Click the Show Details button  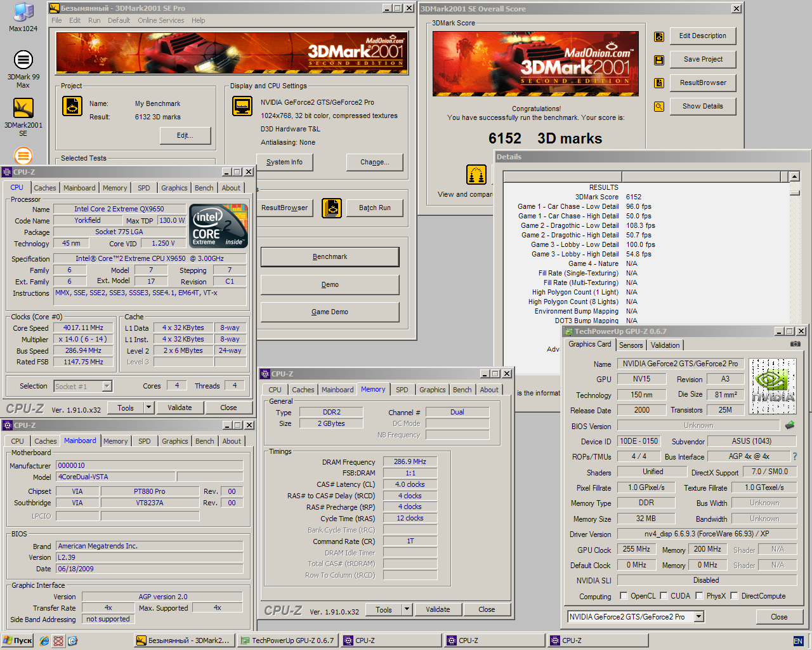pos(703,107)
